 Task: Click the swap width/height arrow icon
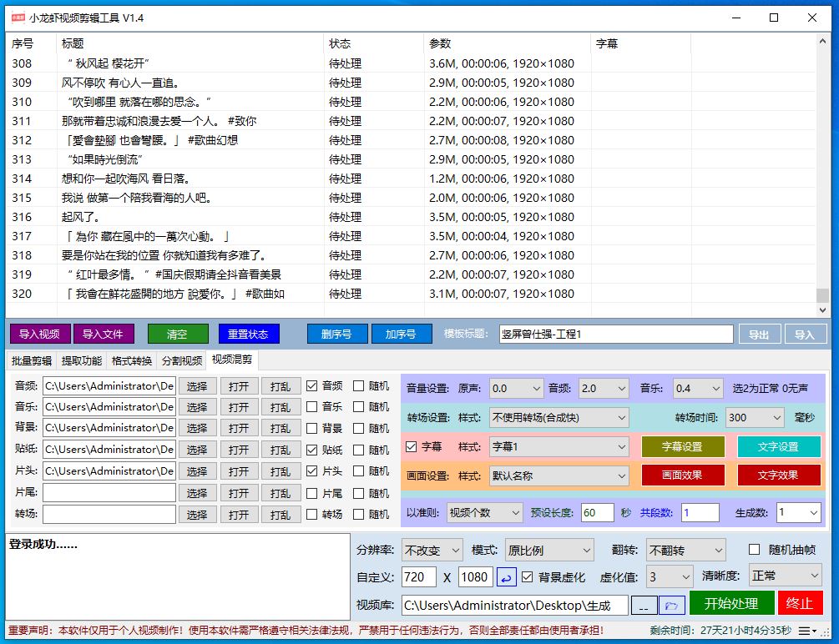(507, 576)
